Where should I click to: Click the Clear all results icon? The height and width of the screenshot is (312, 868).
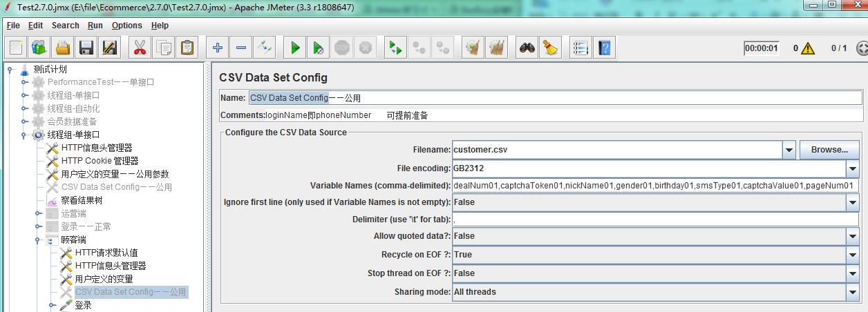[x=496, y=48]
